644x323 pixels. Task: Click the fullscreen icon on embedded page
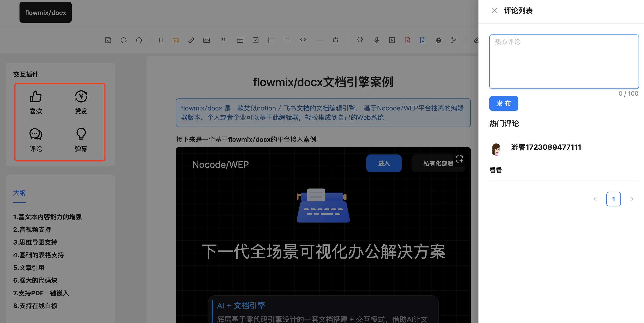pos(459,159)
